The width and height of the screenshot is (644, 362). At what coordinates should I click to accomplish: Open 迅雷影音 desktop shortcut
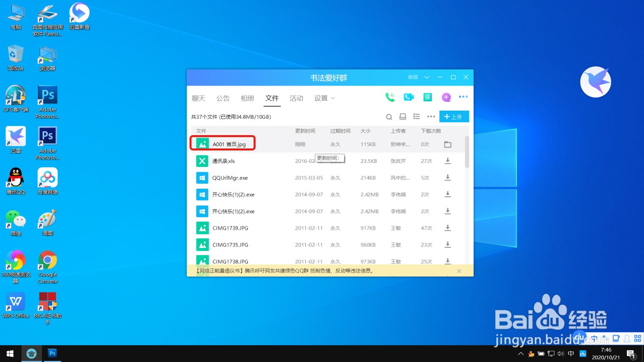[79, 16]
